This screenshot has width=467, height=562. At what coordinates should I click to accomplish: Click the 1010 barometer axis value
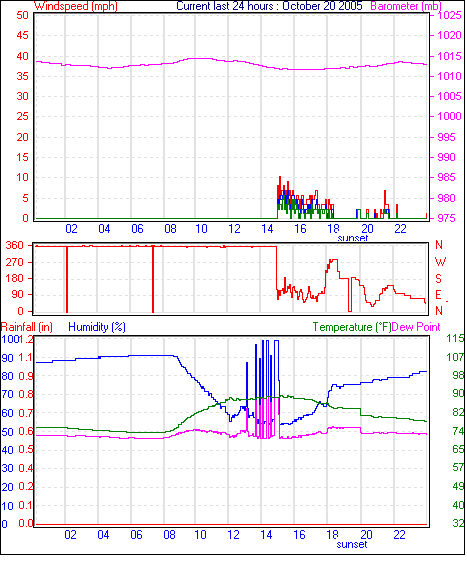coord(449,76)
